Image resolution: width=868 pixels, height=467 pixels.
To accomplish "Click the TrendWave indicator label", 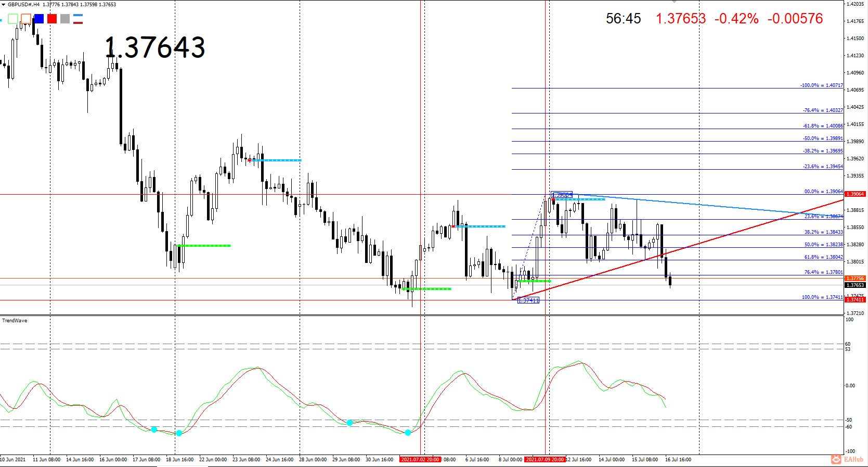I will (x=15, y=321).
